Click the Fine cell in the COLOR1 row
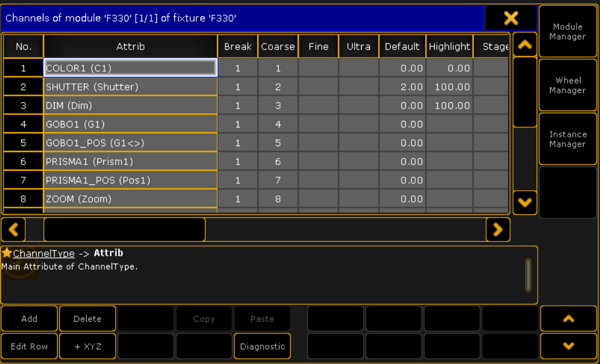600x364 pixels. point(318,68)
